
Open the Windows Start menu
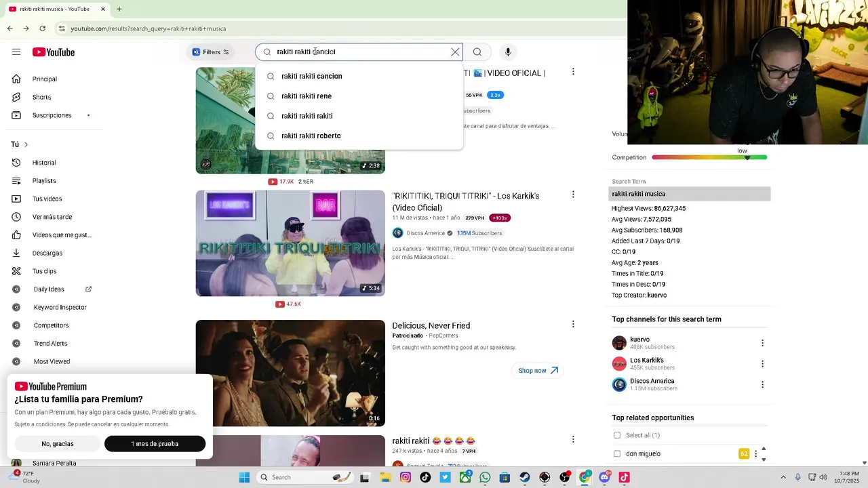coord(244,477)
